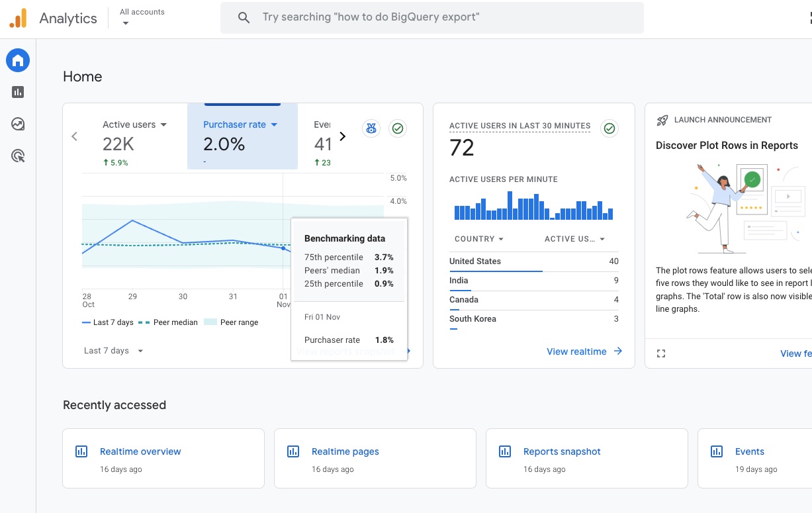Open the Explore icon in sidebar
The height and width of the screenshot is (513, 812).
click(18, 124)
